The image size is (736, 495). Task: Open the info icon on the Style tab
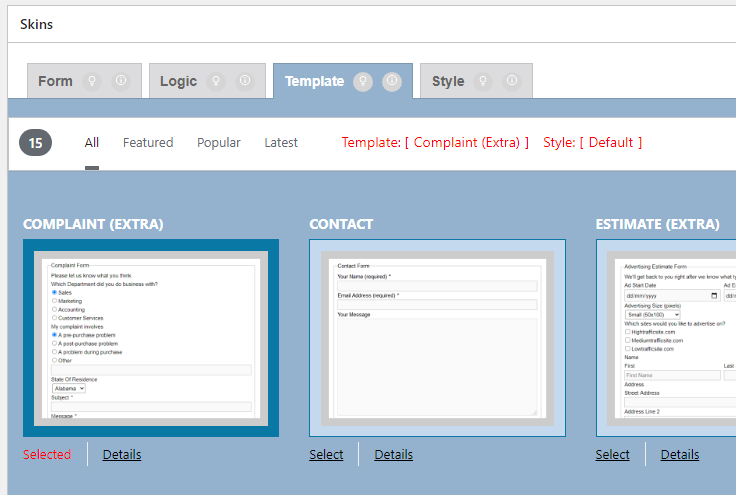(511, 81)
